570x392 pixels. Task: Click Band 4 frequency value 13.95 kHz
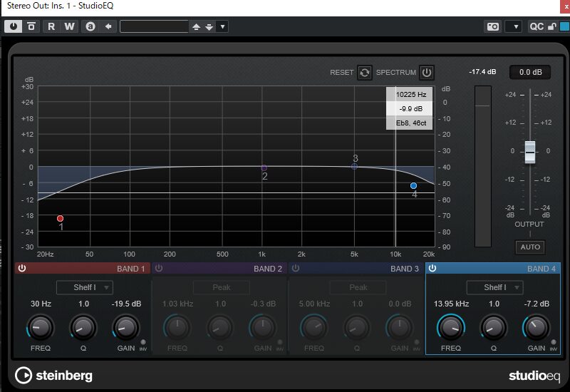[451, 304]
